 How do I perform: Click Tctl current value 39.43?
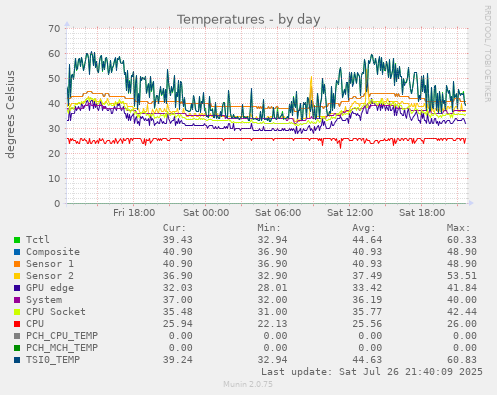point(178,240)
